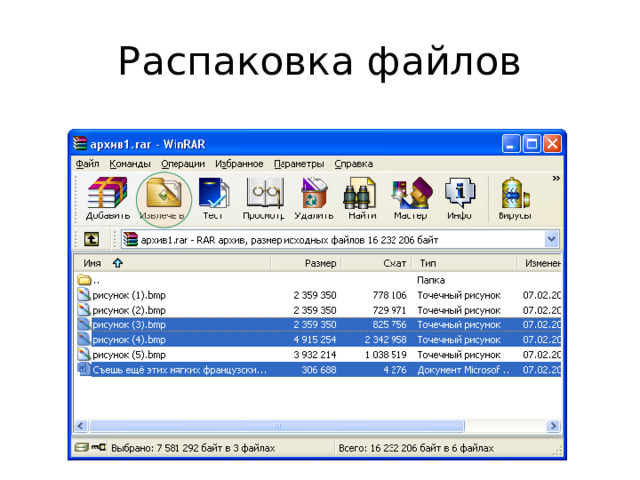Click Точечный рисунок type of рисунок (2).bmp

[x=459, y=310]
